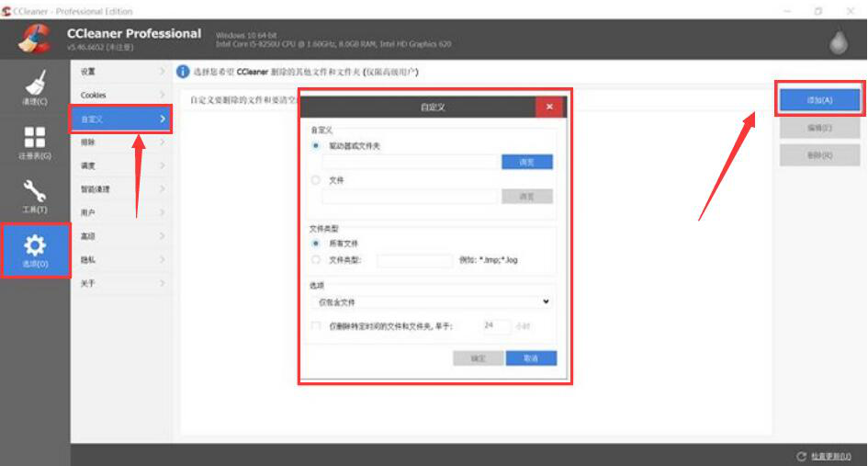The width and height of the screenshot is (868, 466).
Task: Click the drive or folder path field
Action: tap(411, 162)
